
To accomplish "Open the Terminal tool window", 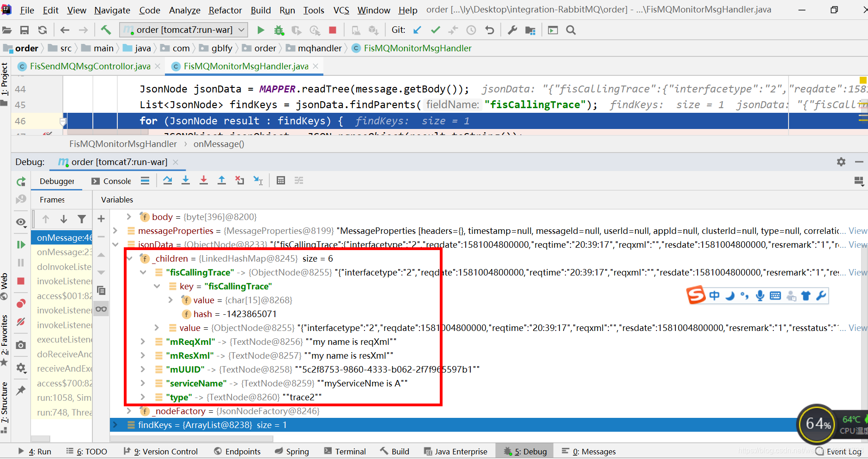I will pyautogui.click(x=345, y=452).
